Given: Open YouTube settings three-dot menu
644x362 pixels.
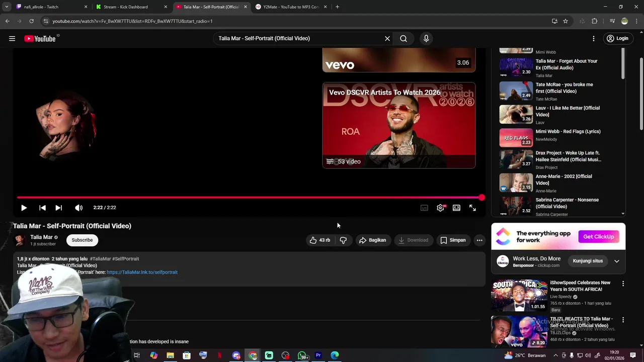Looking at the screenshot, I should tap(594, 38).
